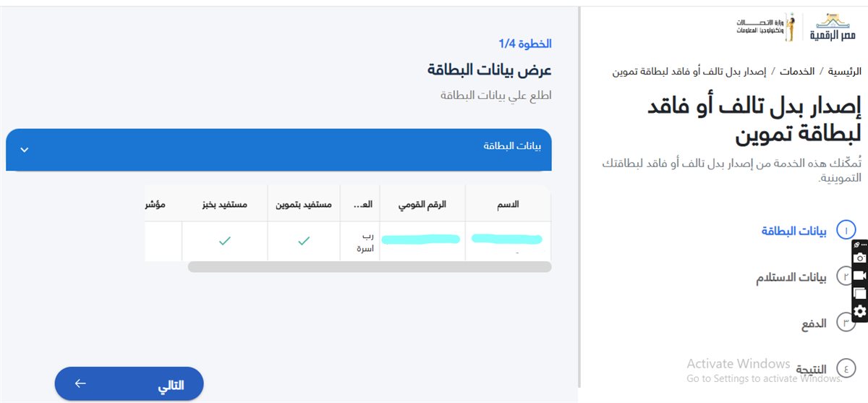The image size is (868, 403).
Task: Click the التالي next button
Action: (x=129, y=384)
